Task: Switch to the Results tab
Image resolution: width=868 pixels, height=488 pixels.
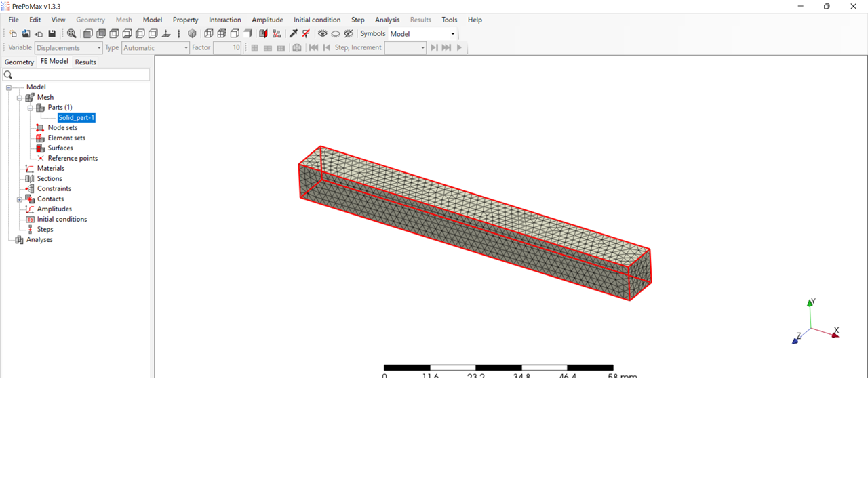Action: (85, 62)
